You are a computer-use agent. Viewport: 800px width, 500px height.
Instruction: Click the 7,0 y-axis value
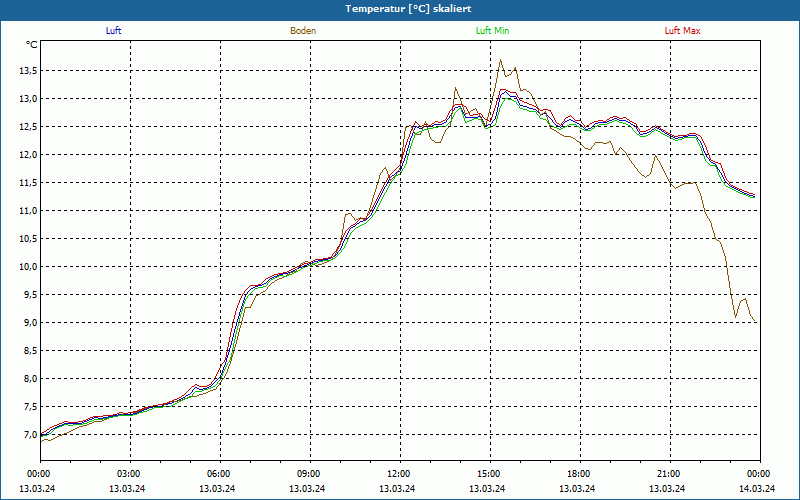[x=30, y=435]
